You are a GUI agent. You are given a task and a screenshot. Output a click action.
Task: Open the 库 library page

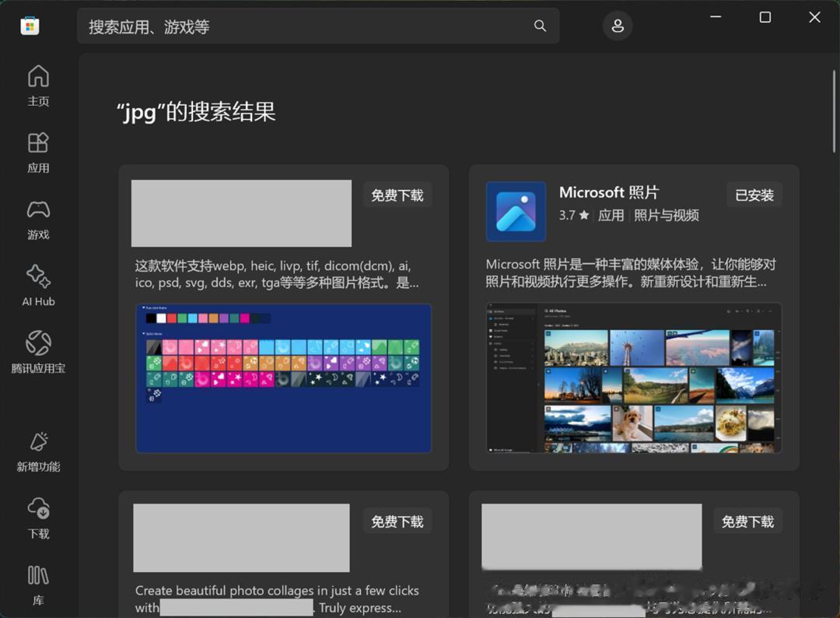point(38,585)
